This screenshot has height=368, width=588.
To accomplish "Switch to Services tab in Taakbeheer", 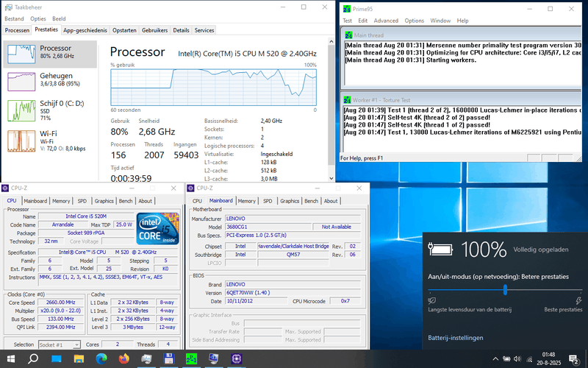I will (204, 30).
